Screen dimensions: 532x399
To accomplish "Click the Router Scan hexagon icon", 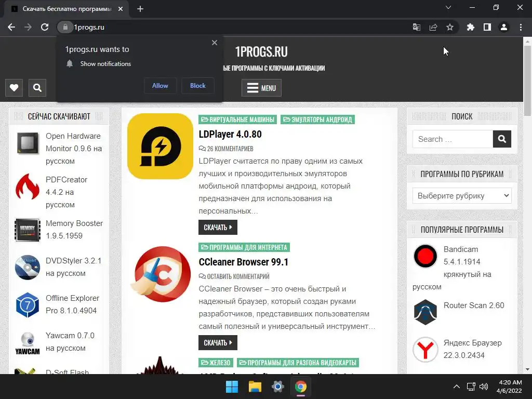I will point(425,312).
